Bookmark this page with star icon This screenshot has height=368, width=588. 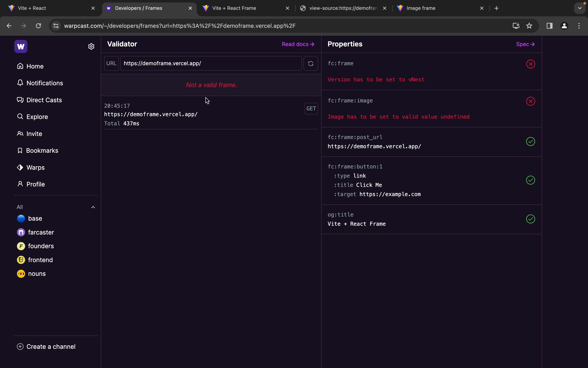point(530,26)
